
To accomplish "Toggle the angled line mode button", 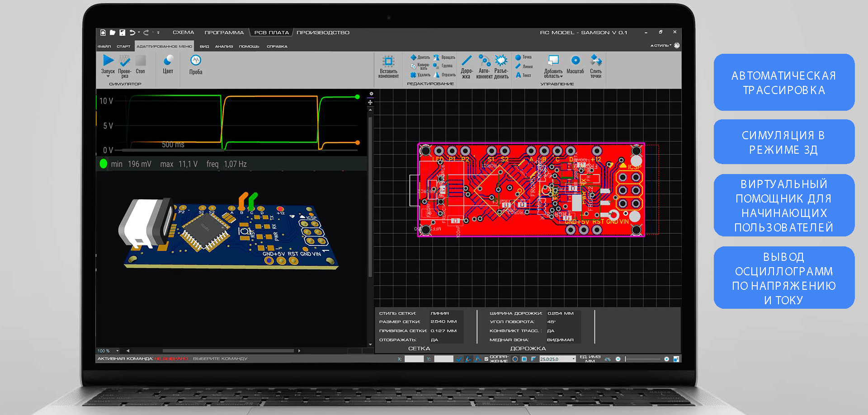I will (x=468, y=359).
